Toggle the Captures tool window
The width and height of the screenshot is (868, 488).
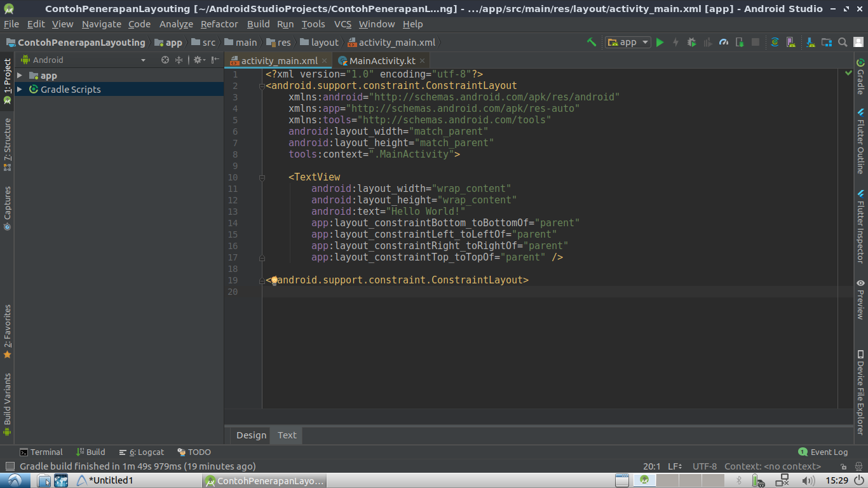click(7, 208)
